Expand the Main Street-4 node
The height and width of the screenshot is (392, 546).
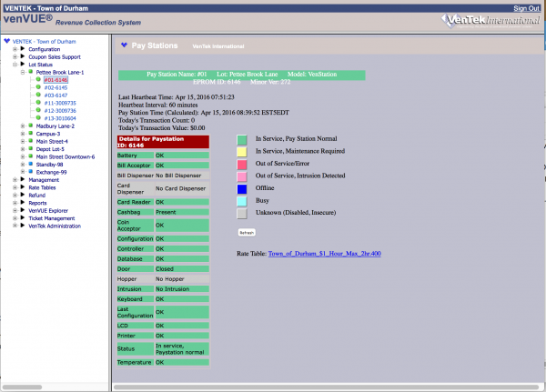click(23, 141)
